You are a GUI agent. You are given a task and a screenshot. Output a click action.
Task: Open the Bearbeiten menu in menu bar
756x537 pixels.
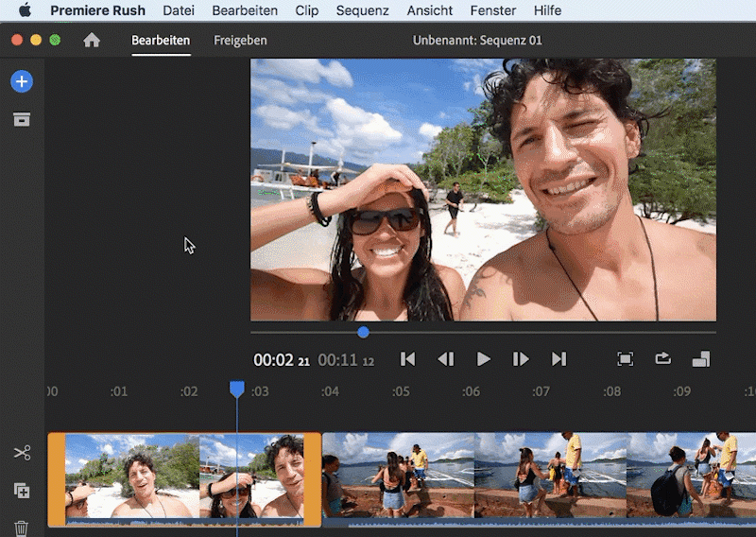[245, 10]
